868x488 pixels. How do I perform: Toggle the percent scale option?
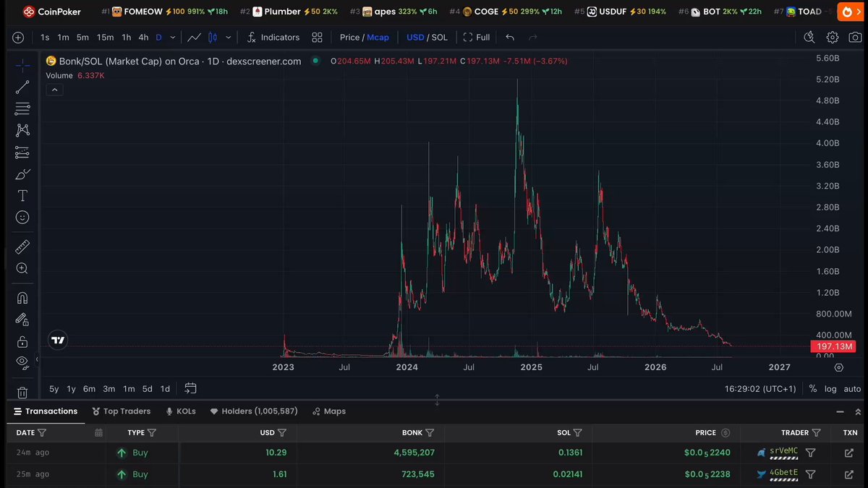pyautogui.click(x=813, y=389)
